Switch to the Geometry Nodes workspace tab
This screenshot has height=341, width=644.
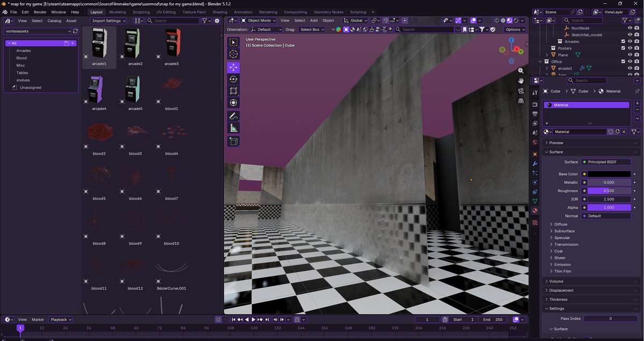pos(328,12)
